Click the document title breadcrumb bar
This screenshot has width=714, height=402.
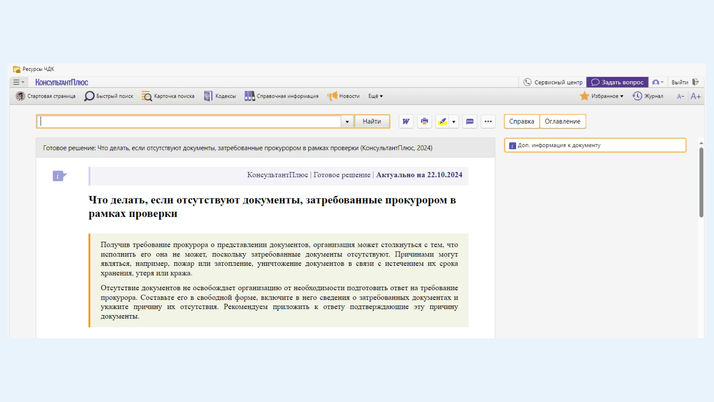(x=265, y=148)
